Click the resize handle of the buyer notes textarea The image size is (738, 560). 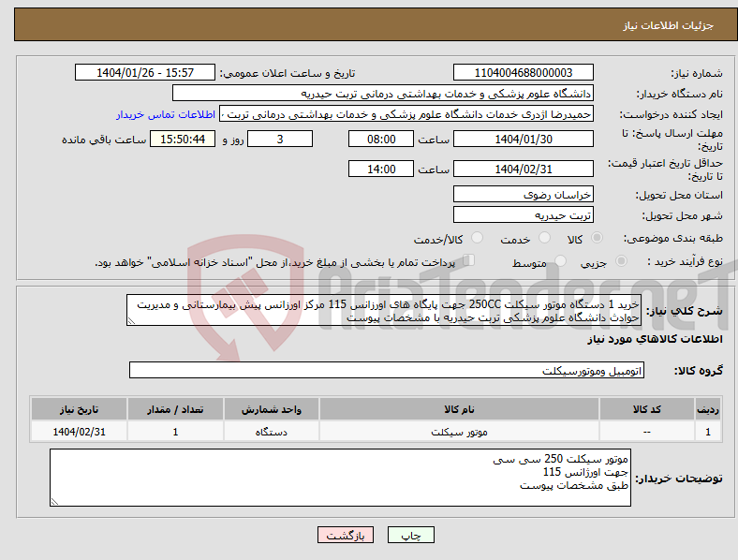point(54,502)
